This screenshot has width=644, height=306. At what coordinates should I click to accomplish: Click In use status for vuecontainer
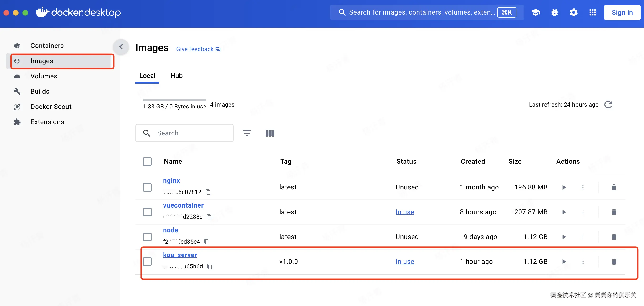coord(405,212)
